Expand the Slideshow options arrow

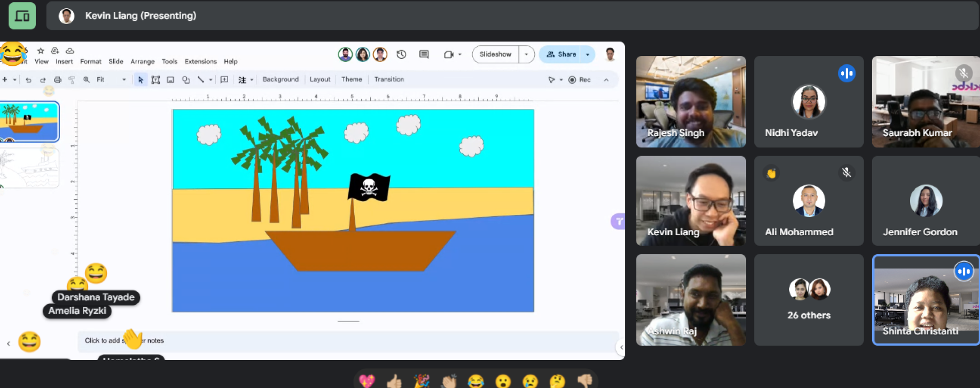point(526,54)
